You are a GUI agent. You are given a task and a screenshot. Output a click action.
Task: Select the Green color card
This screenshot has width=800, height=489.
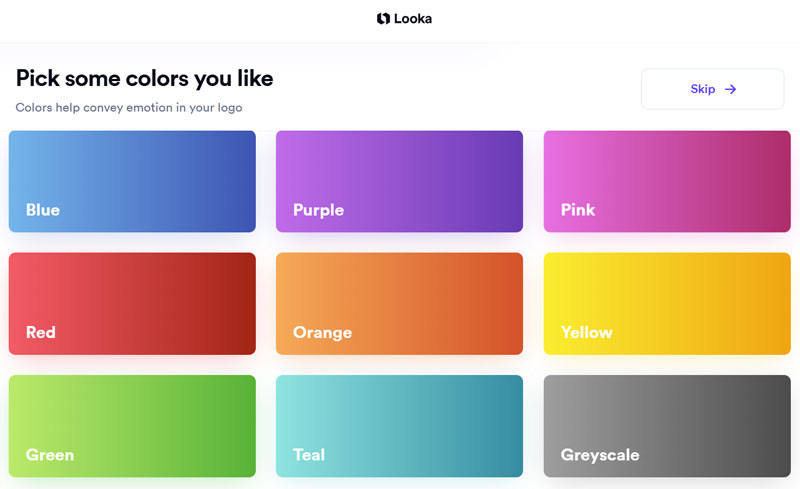coord(132,426)
